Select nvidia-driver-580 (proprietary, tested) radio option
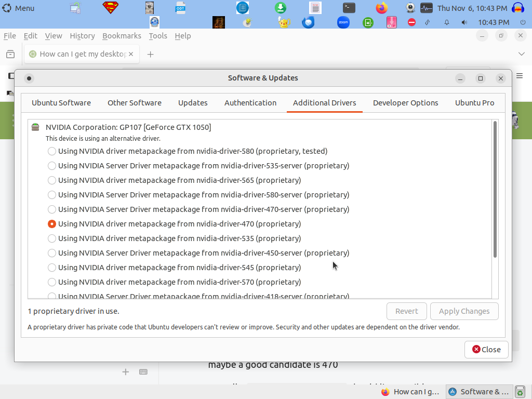Image resolution: width=532 pixels, height=399 pixels. (52, 151)
